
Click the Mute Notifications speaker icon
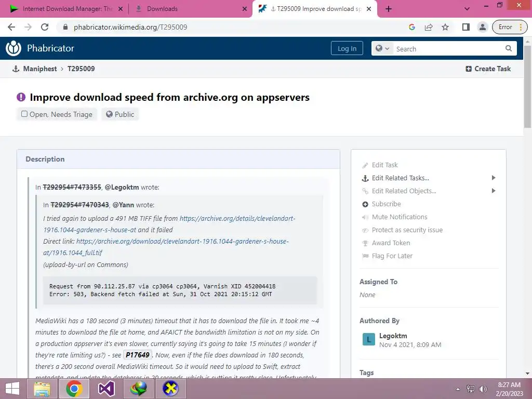(x=365, y=217)
